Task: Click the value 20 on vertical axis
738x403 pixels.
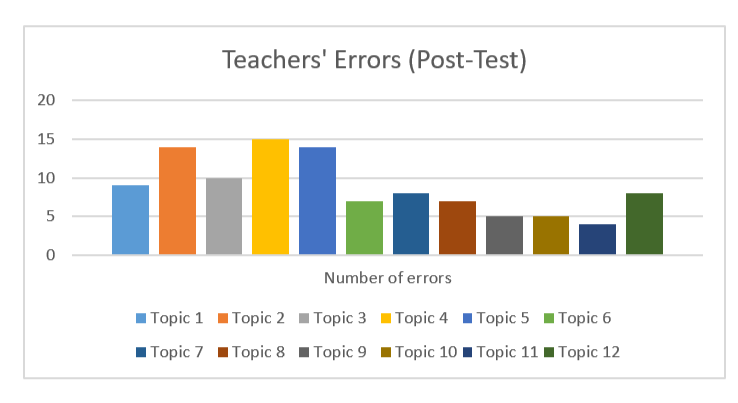Action: coord(46,100)
